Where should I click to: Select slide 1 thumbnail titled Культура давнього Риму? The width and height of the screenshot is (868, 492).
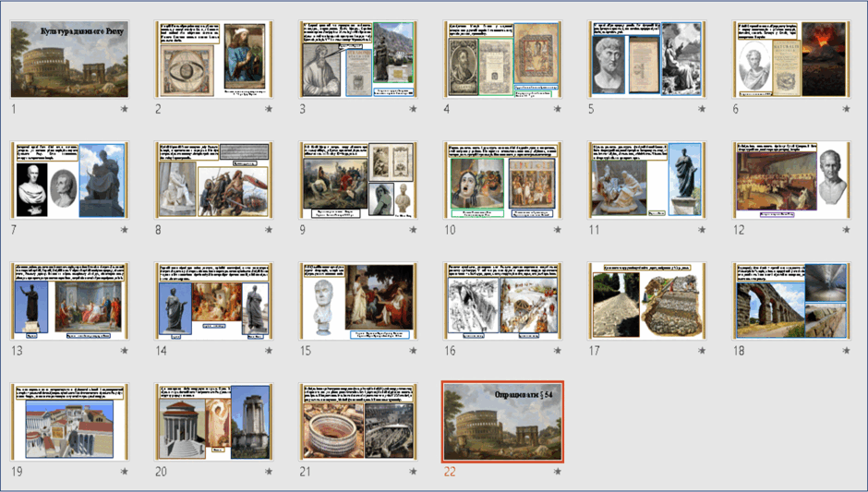tap(70, 60)
